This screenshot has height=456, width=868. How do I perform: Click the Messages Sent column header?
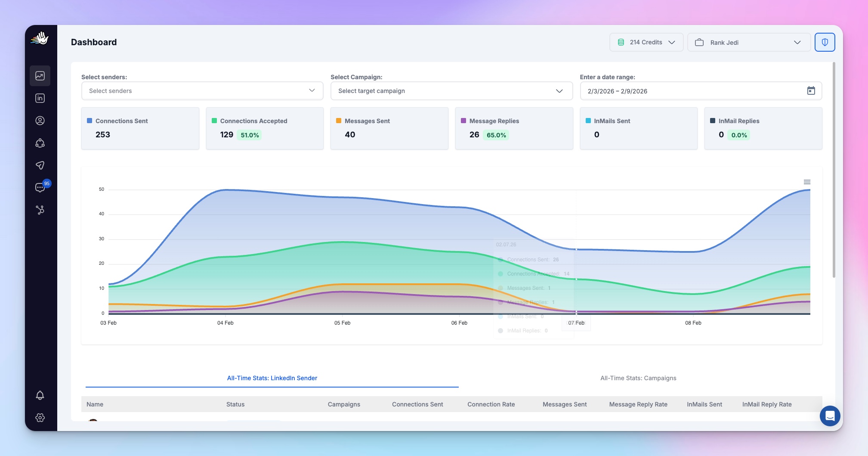pos(565,404)
